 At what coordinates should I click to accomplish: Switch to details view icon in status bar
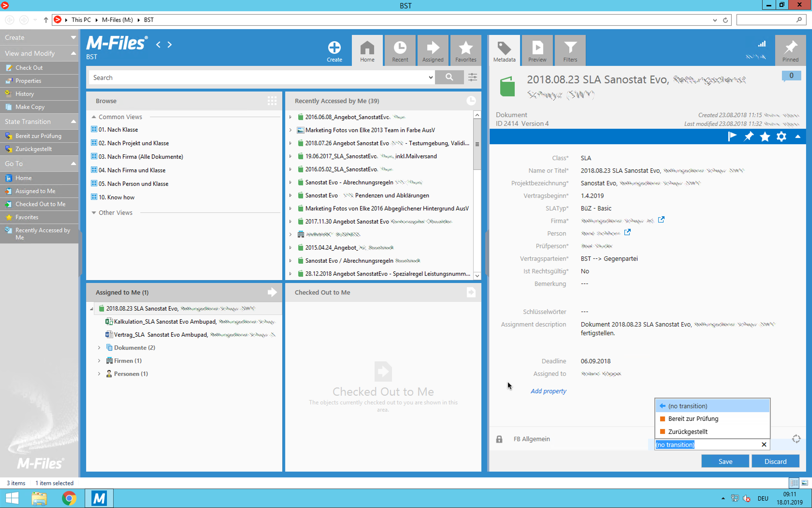point(794,483)
